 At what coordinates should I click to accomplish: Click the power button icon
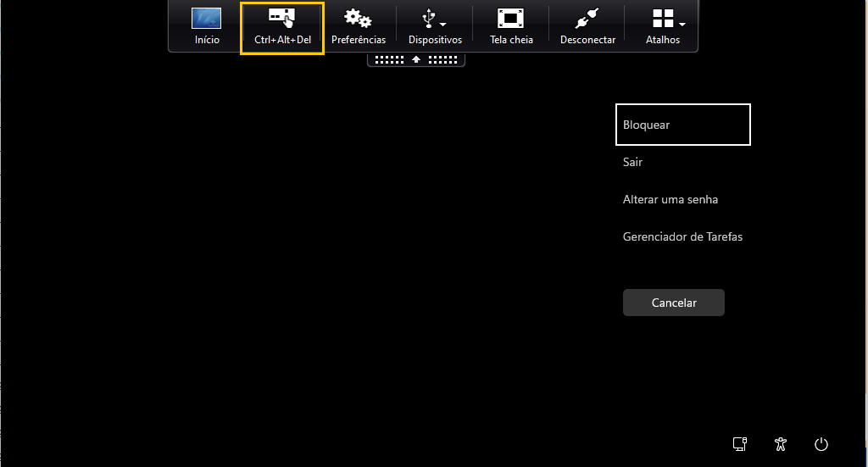coord(821,444)
